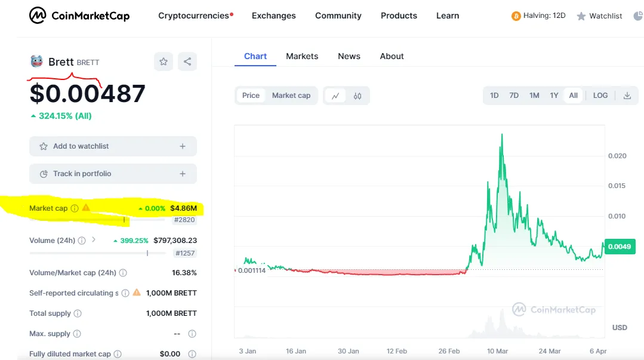Viewport: 644px width, 360px height.
Task: Open the Chart tab
Action: click(x=255, y=56)
